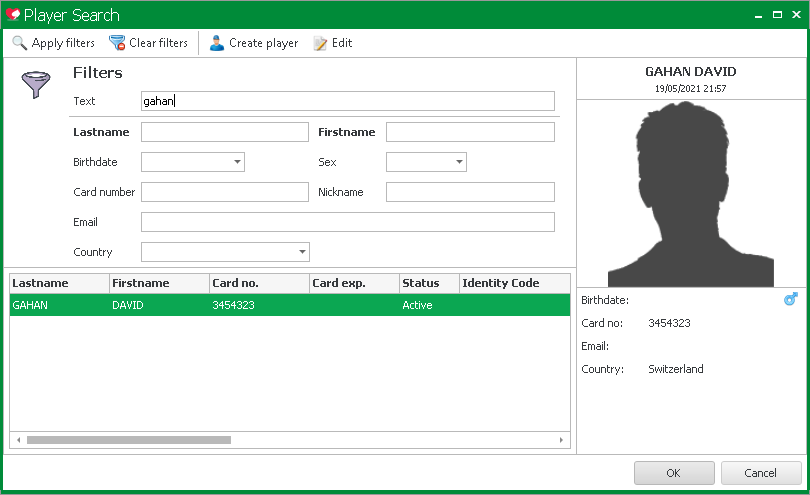Viewport: 810px width, 495px height.
Task: Click the scrollbar right arrow
Action: (561, 440)
